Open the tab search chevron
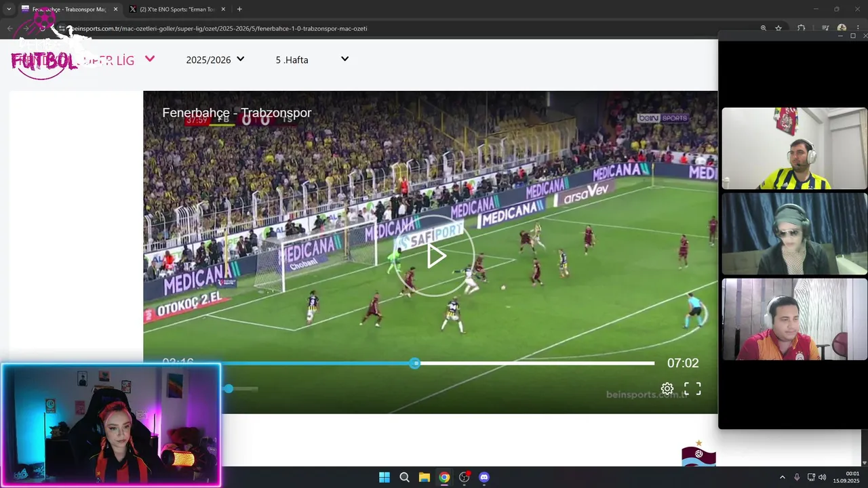This screenshot has width=868, height=488. [x=8, y=9]
